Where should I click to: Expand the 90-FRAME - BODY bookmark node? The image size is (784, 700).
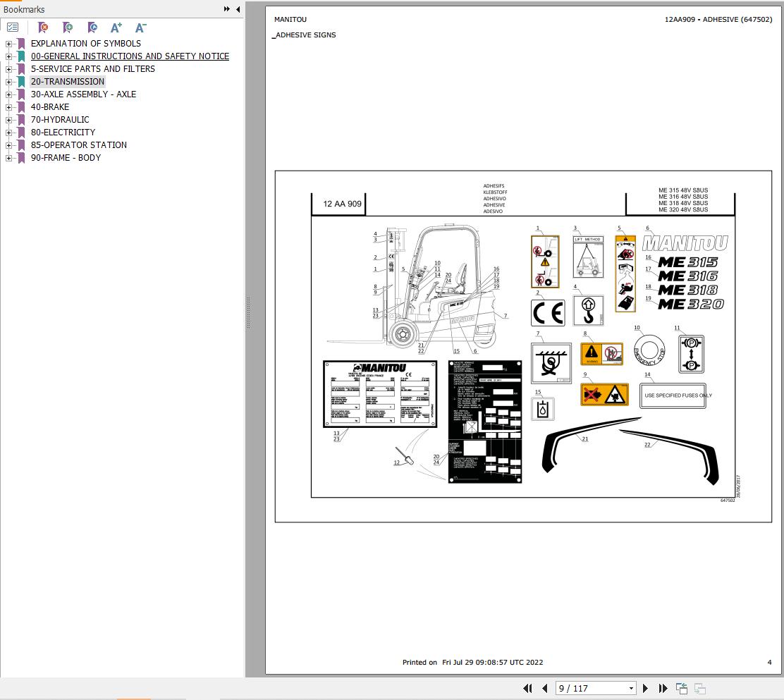click(x=8, y=158)
